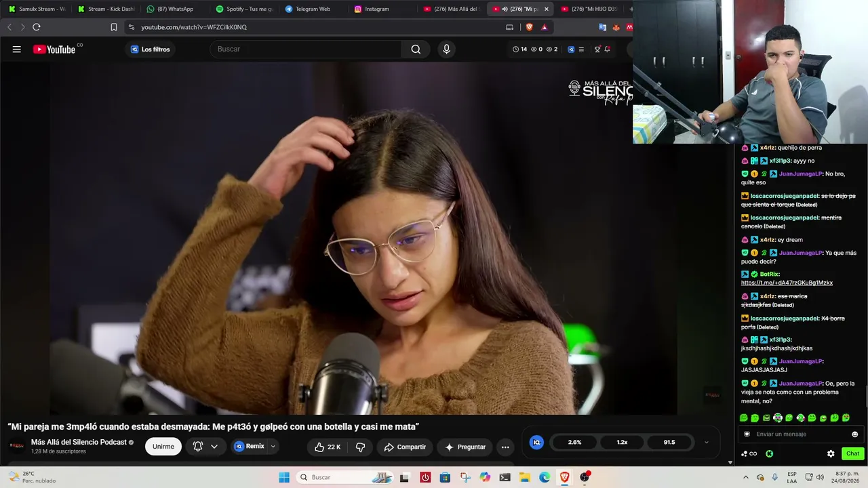Show hidden system tray icons
The image size is (868, 488).
(746, 477)
